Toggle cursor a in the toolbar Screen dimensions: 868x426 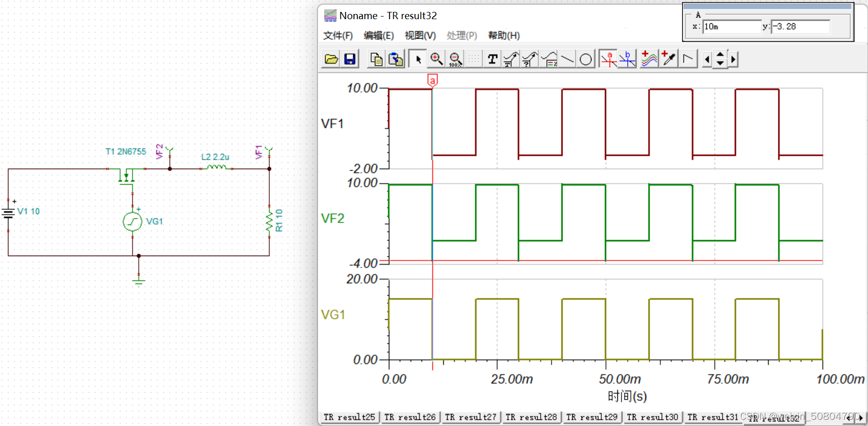click(609, 59)
